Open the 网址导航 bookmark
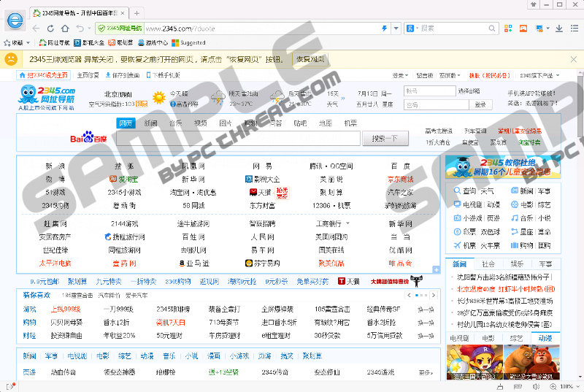The width and height of the screenshot is (584, 392). (54, 43)
